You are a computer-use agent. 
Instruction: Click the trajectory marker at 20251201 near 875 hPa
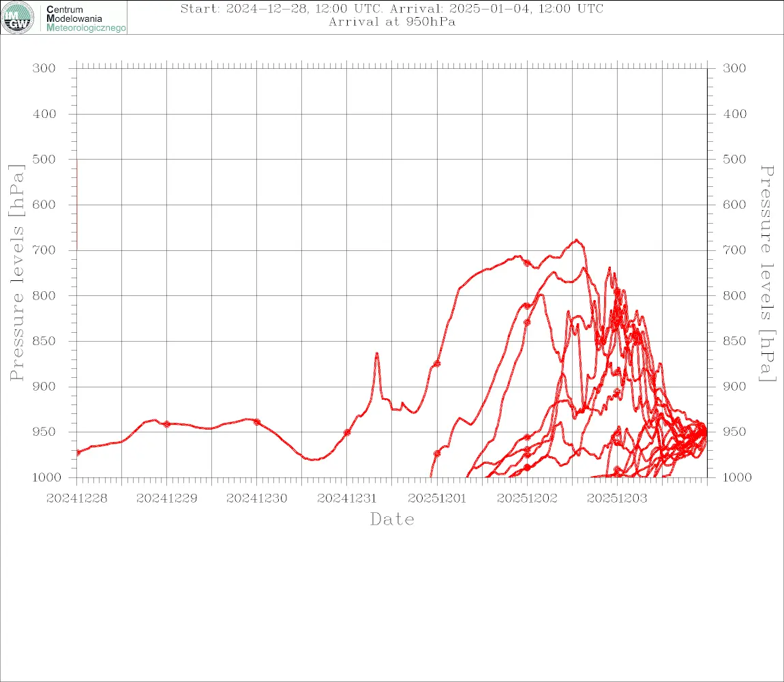click(x=437, y=364)
